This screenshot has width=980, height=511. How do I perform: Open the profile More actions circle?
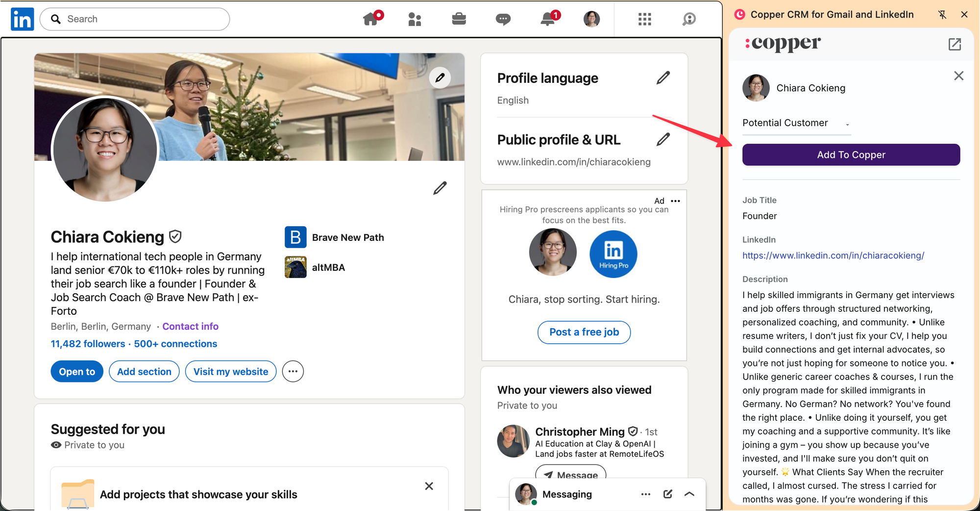[x=293, y=372]
